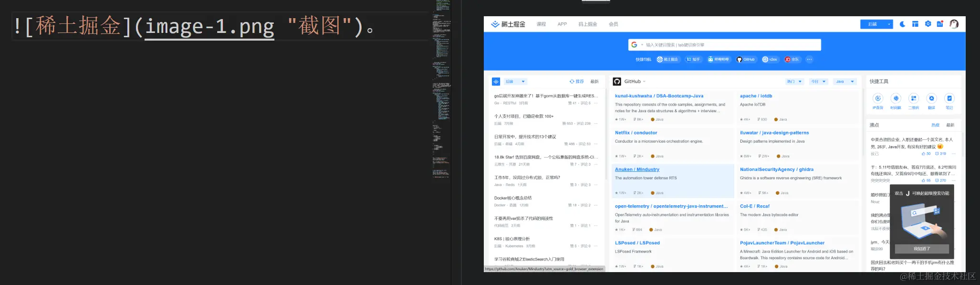The width and height of the screenshot is (980, 285).
Task: Open open-telemetry java instrumentation repository
Action: (671, 206)
